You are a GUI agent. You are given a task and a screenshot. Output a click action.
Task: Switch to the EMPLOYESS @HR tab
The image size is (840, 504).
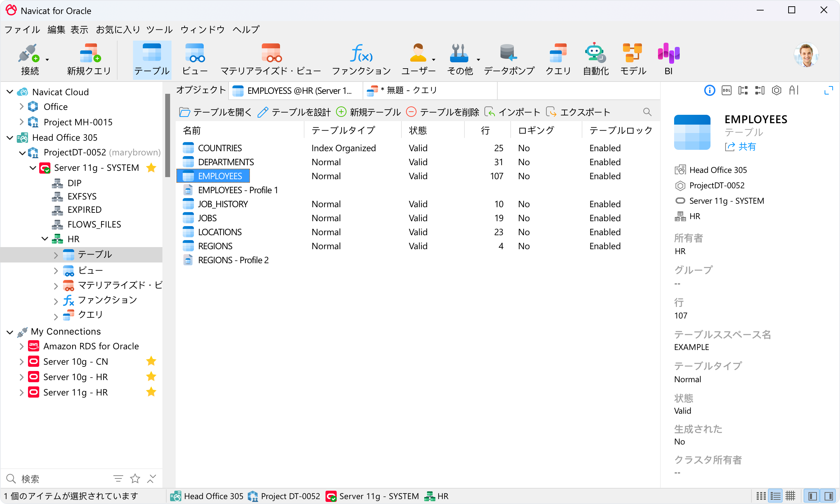click(x=296, y=91)
